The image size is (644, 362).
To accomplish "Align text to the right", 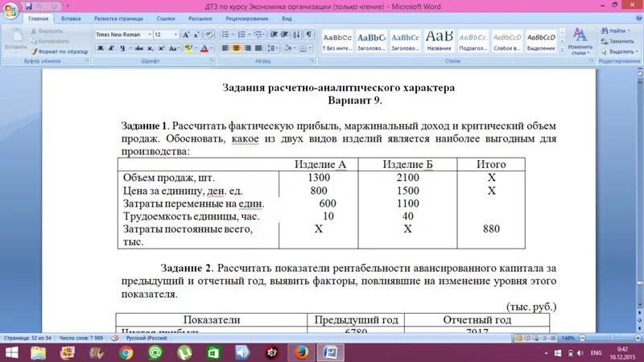I will [x=247, y=48].
